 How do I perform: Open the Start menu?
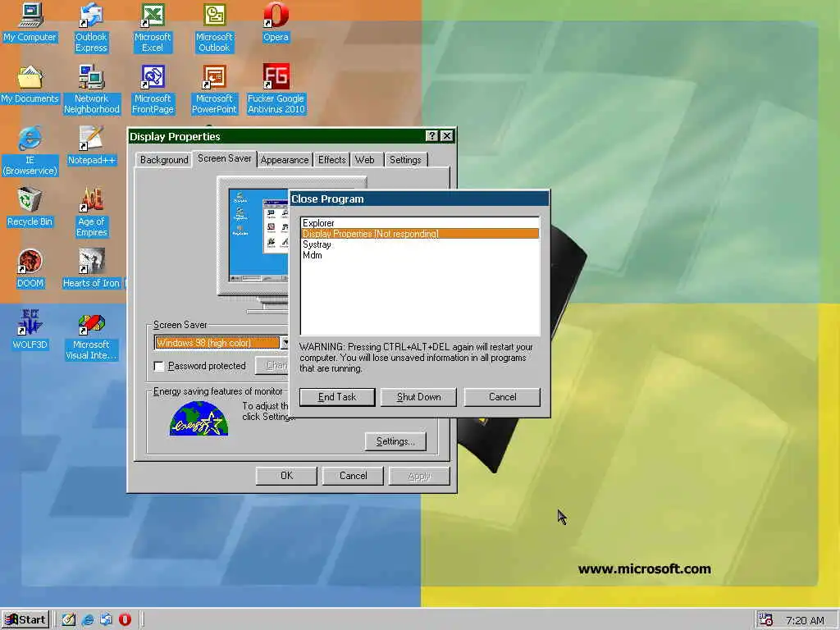click(x=25, y=620)
